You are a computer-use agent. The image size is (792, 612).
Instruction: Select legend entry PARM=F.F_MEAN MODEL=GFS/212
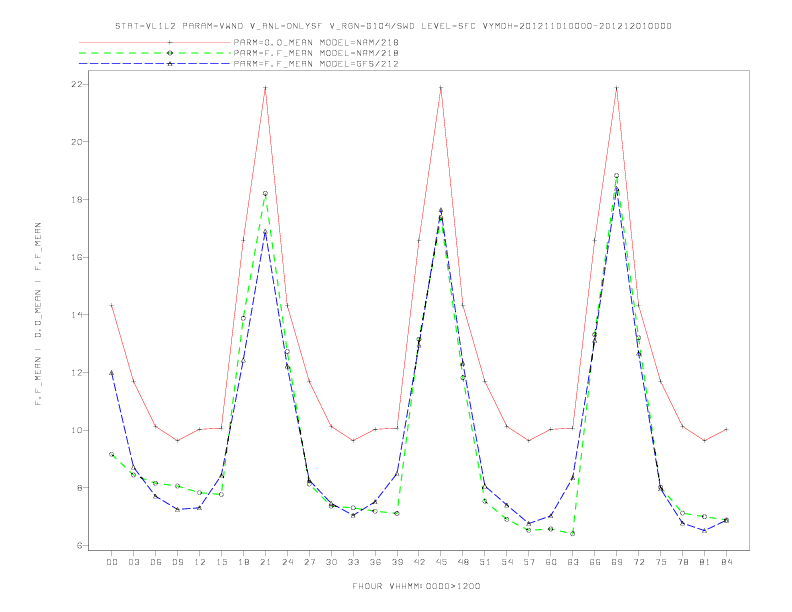(x=316, y=64)
